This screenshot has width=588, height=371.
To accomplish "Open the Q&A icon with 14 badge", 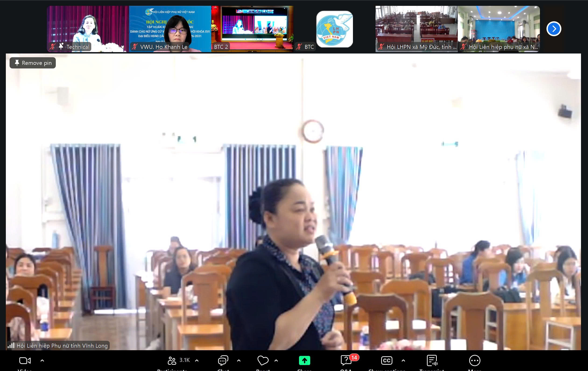I will tap(346, 360).
